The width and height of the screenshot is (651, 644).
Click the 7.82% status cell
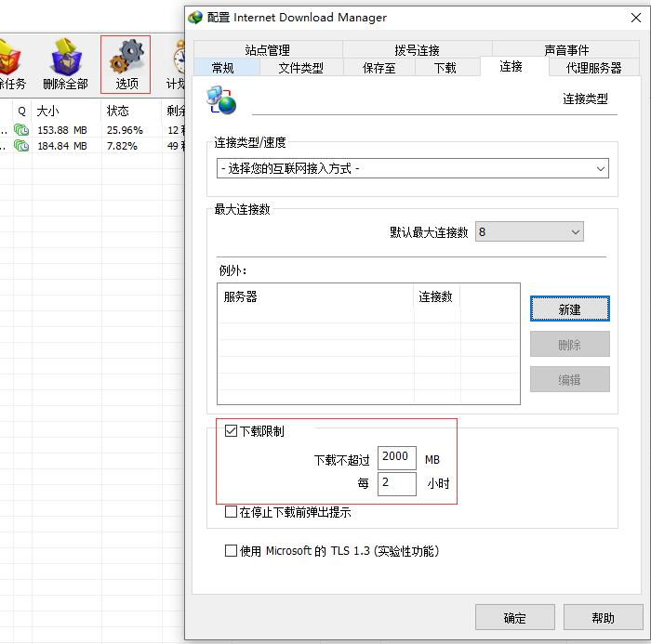(122, 146)
